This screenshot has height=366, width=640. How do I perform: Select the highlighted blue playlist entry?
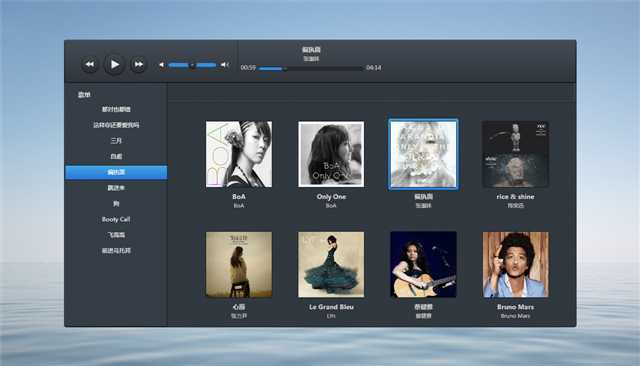click(116, 172)
